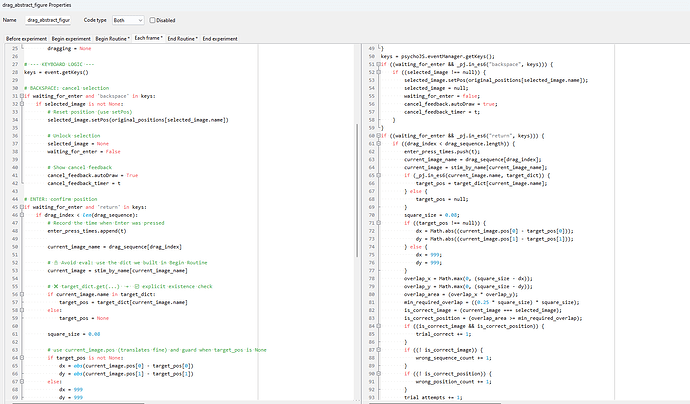Click line number 28 in the Python pane
This screenshot has width=690, height=404.
click(13, 71)
